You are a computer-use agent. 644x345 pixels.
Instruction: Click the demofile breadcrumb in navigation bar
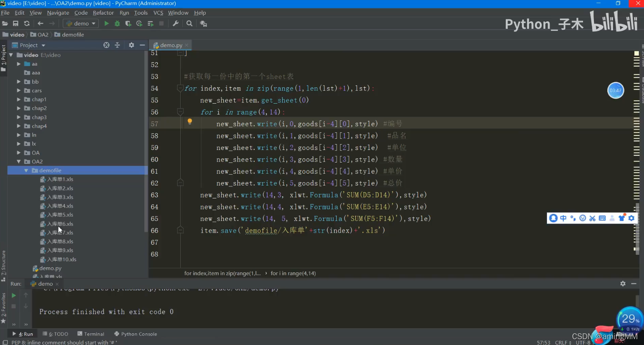pos(69,35)
